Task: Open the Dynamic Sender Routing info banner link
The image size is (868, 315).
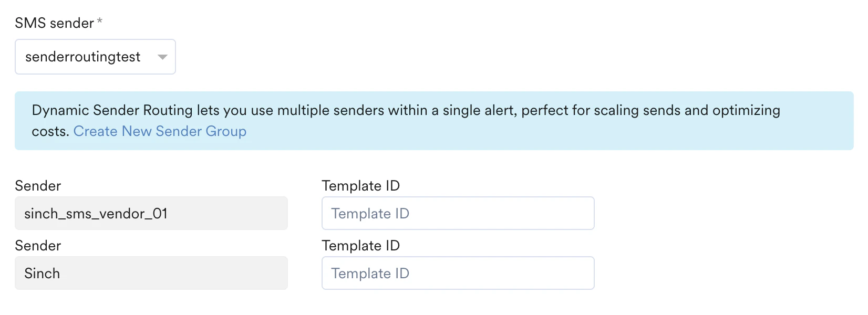Action: click(160, 131)
